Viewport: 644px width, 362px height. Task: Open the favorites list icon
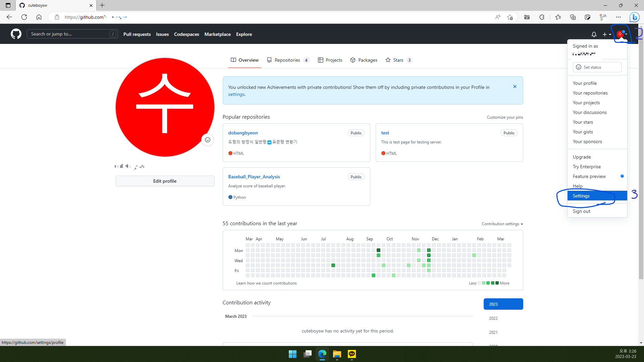tap(558, 17)
